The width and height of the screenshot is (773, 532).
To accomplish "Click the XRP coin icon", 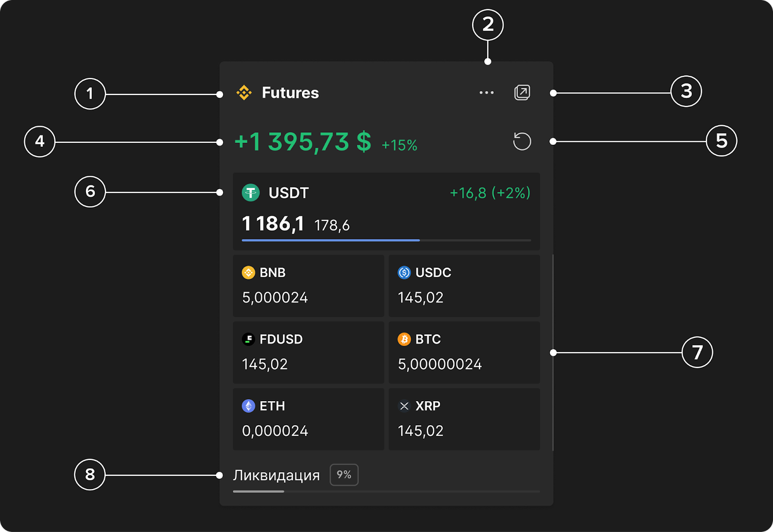I will [404, 406].
